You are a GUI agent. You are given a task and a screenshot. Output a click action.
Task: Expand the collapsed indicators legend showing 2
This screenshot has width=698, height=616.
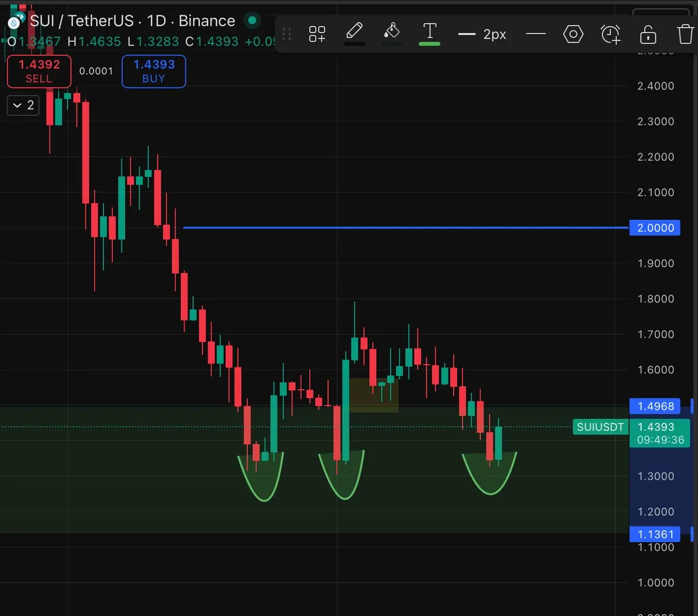(23, 105)
